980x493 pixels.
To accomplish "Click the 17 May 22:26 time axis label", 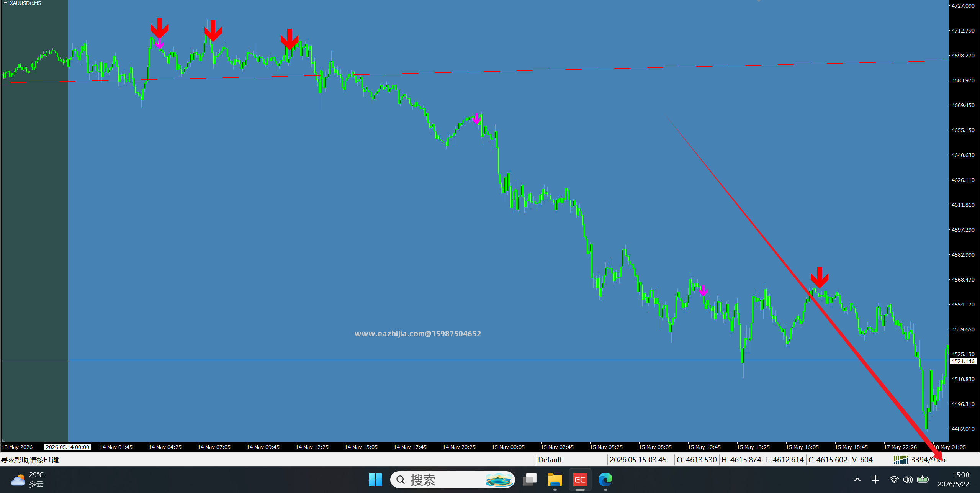I will point(900,447).
